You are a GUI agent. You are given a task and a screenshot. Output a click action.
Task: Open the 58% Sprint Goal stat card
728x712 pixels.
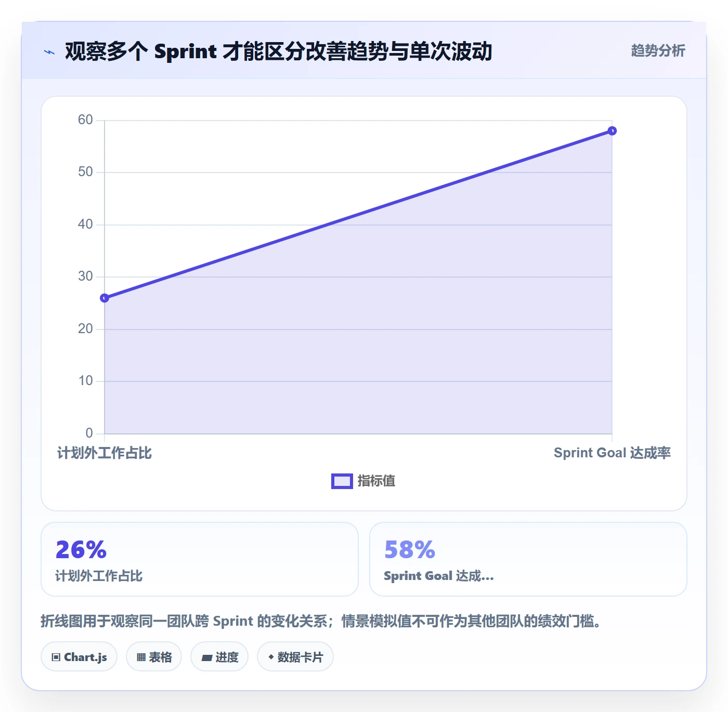[528, 559]
